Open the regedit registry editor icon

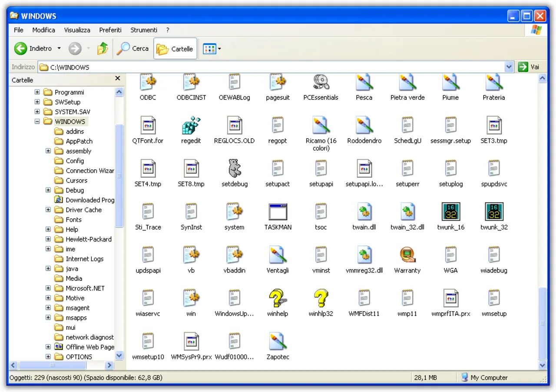pos(191,125)
